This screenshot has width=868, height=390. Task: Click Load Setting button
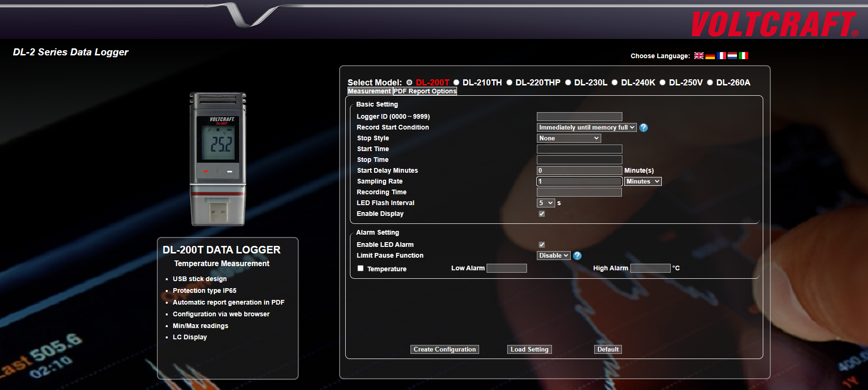[529, 349]
